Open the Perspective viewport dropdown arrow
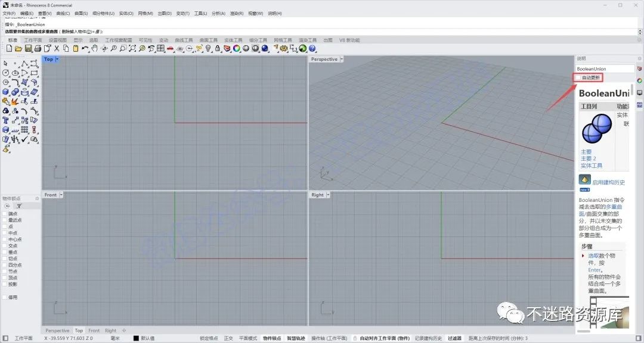The width and height of the screenshot is (644, 343). point(341,59)
